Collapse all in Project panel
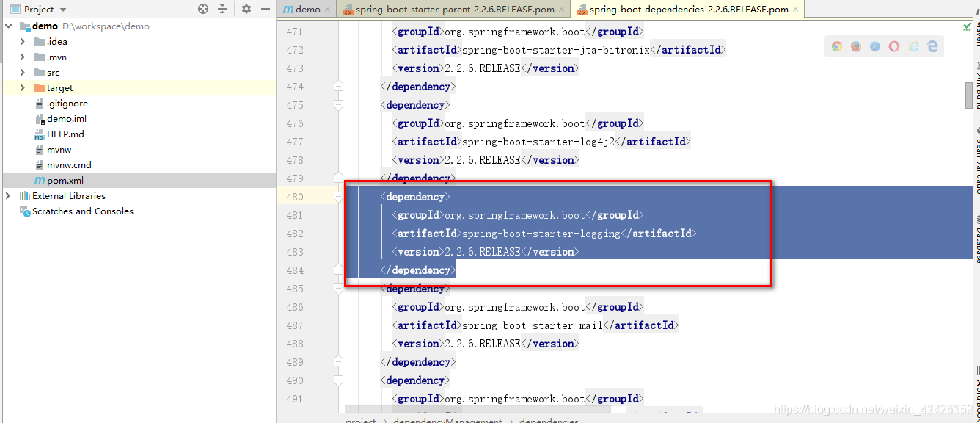 click(x=223, y=9)
